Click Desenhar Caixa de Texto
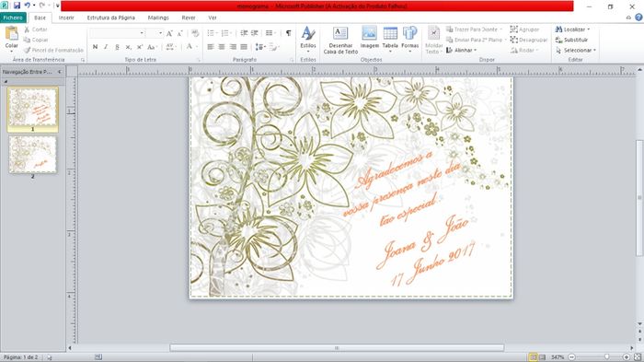Viewport: 644px width, 362px height. [x=340, y=41]
